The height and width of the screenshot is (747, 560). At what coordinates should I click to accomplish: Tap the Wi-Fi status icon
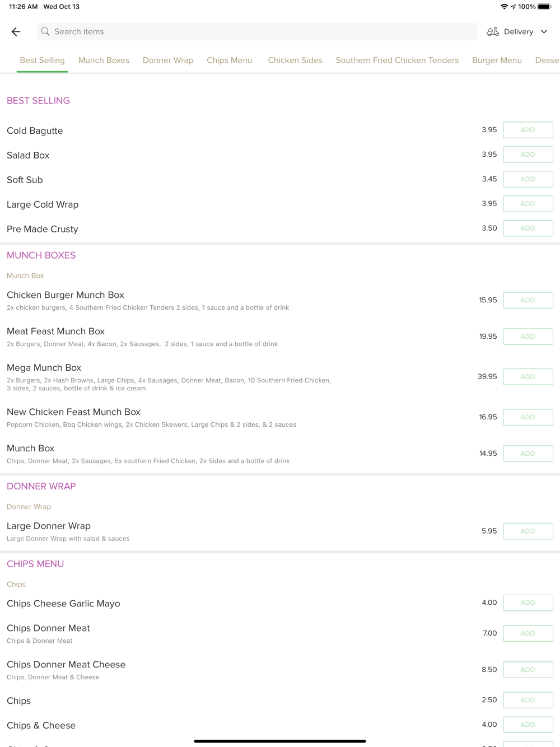tap(504, 7)
